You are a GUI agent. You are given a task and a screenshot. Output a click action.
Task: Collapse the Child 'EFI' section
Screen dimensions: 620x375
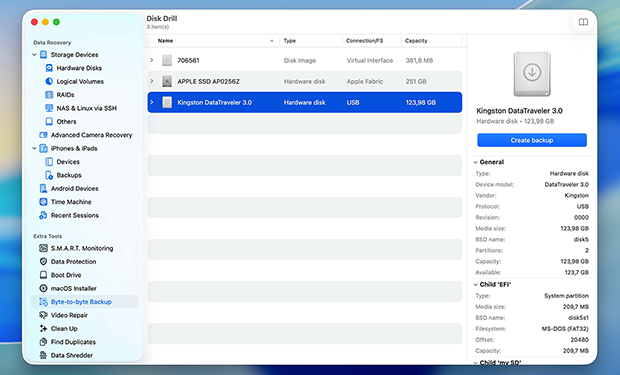point(476,284)
